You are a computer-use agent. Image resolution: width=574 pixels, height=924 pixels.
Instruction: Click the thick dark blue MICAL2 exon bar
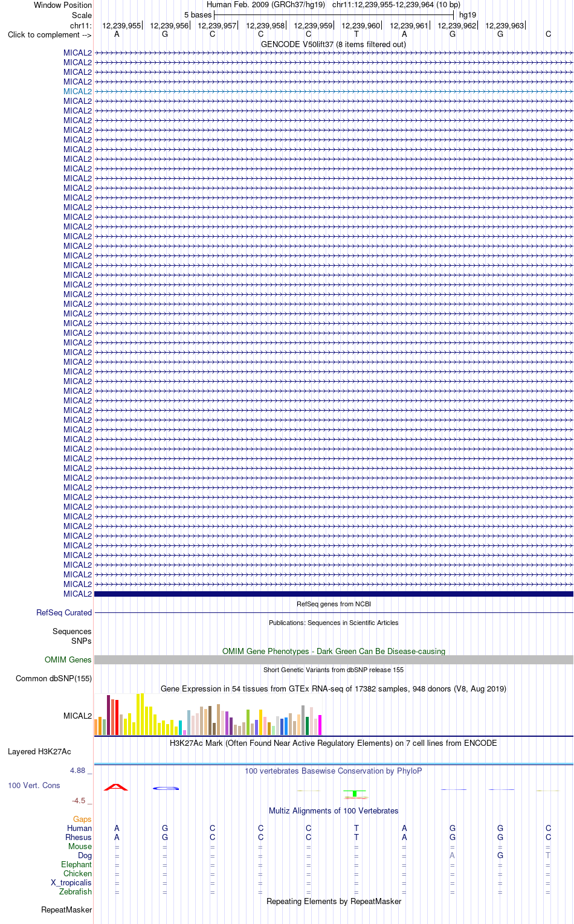[x=334, y=594]
